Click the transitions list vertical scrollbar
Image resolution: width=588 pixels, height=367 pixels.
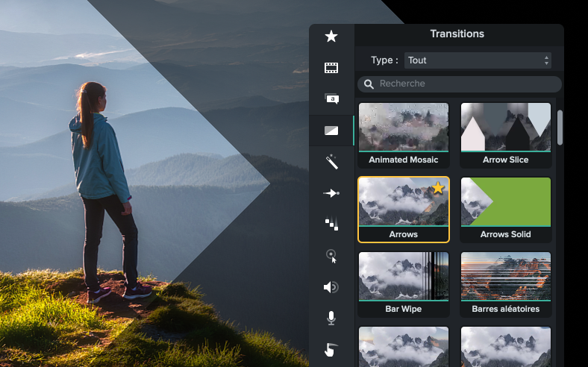coord(560,128)
